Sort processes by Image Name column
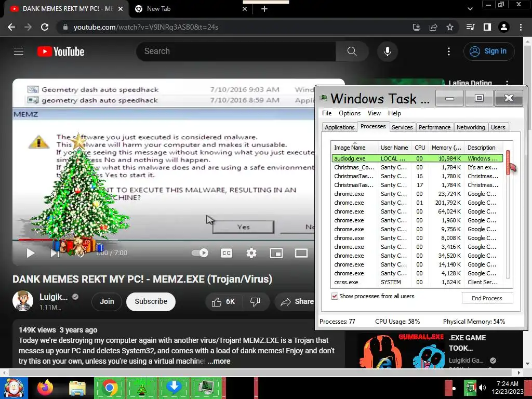Screen dimensions: 532x399 click(354, 148)
